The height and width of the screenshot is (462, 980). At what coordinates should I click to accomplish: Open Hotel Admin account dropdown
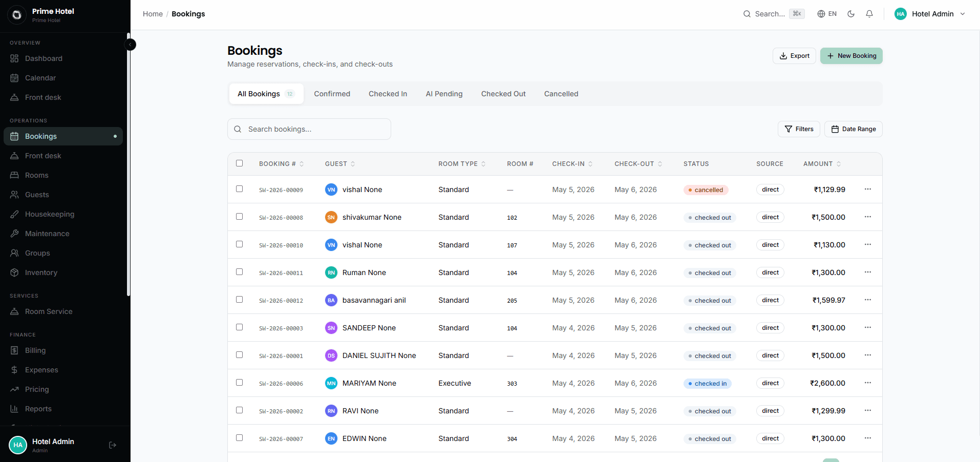tap(930, 14)
